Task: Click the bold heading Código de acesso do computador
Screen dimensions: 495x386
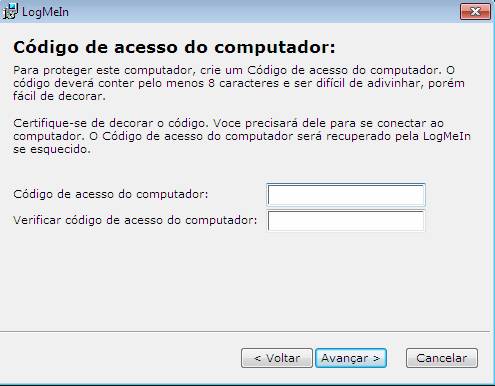Action: click(174, 47)
